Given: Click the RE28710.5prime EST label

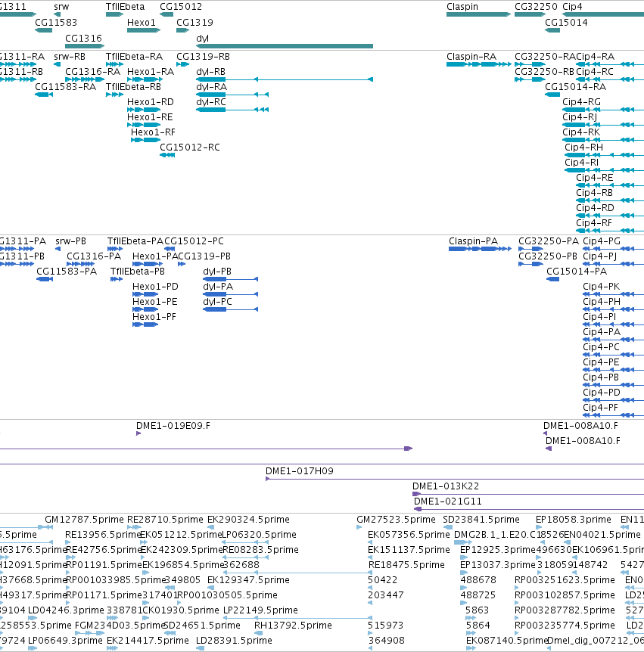Looking at the screenshot, I should (x=165, y=520).
